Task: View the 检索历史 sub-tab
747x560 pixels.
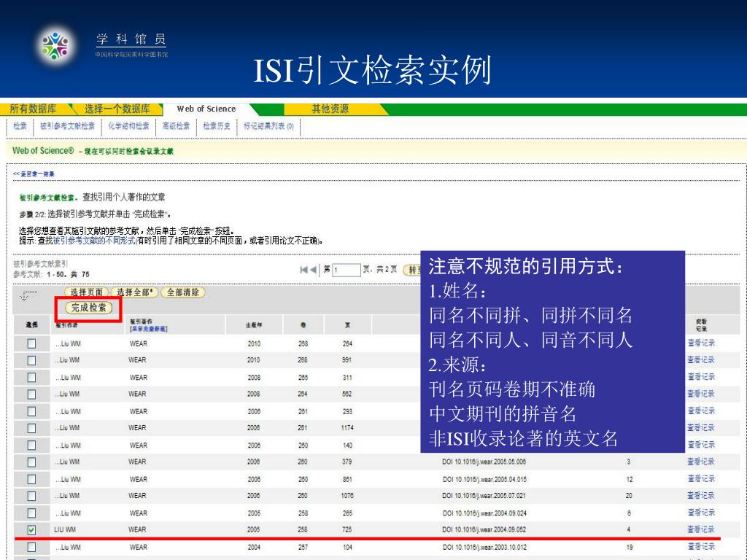Action: 216,126
